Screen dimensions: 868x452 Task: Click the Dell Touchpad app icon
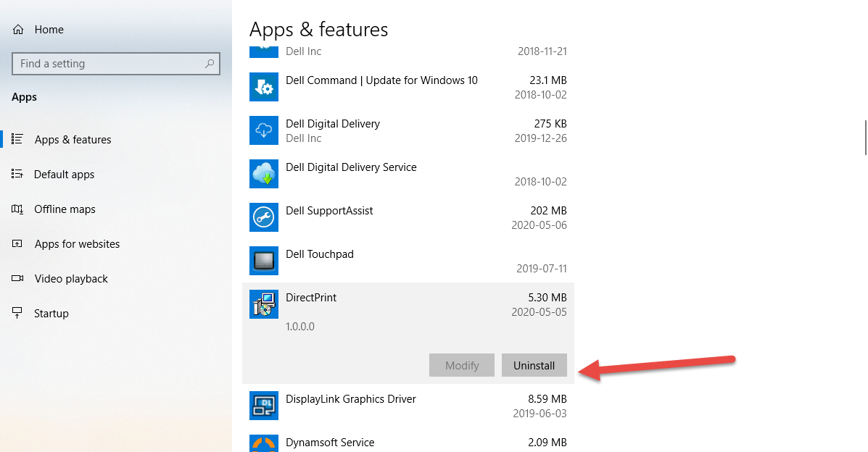(263, 261)
